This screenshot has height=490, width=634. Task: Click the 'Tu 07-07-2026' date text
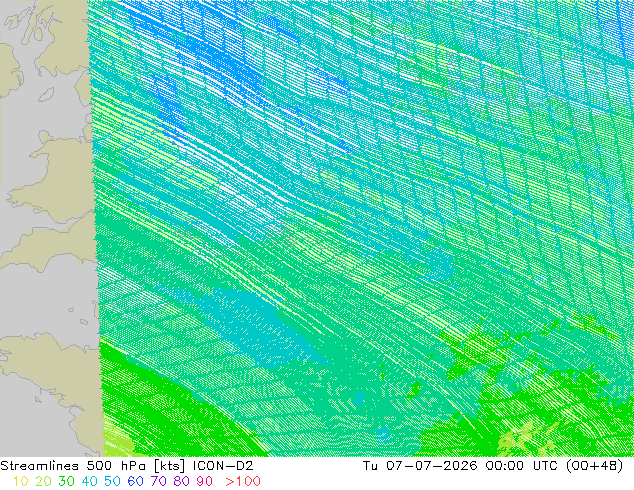(x=420, y=466)
